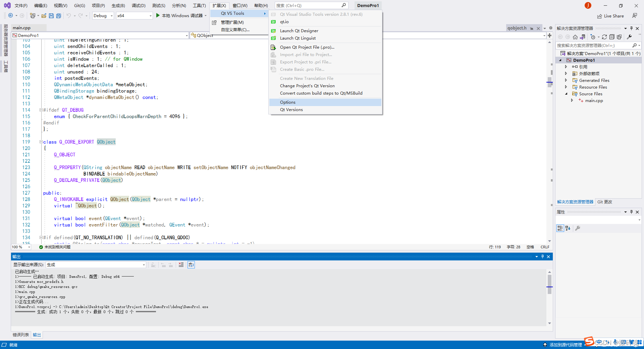The height and width of the screenshot is (349, 644).
Task: Click the gear icon beside the qobject.h tab
Action: [550, 28]
